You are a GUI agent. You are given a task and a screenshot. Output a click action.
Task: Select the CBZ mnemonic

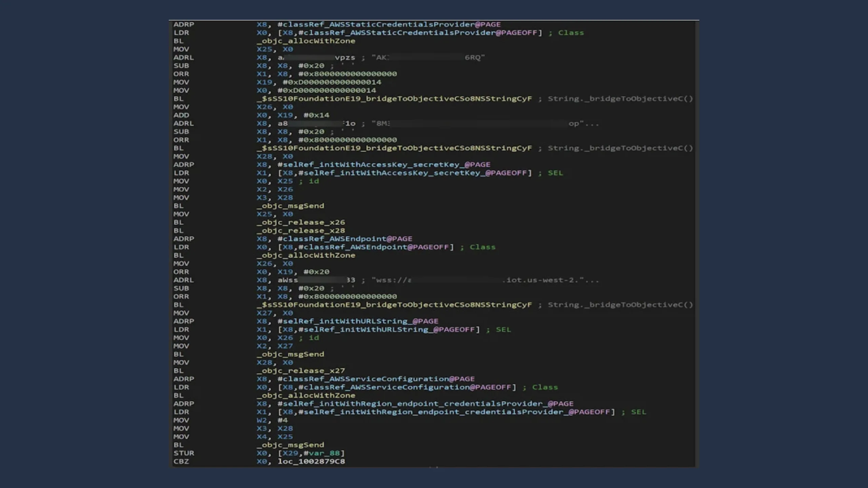(181, 462)
